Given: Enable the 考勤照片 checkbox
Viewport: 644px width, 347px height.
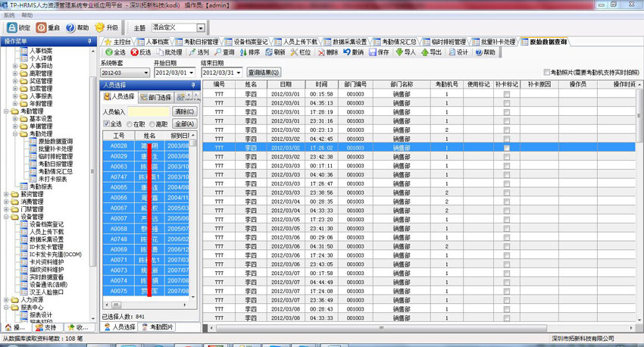Looking at the screenshot, I should pos(547,72).
